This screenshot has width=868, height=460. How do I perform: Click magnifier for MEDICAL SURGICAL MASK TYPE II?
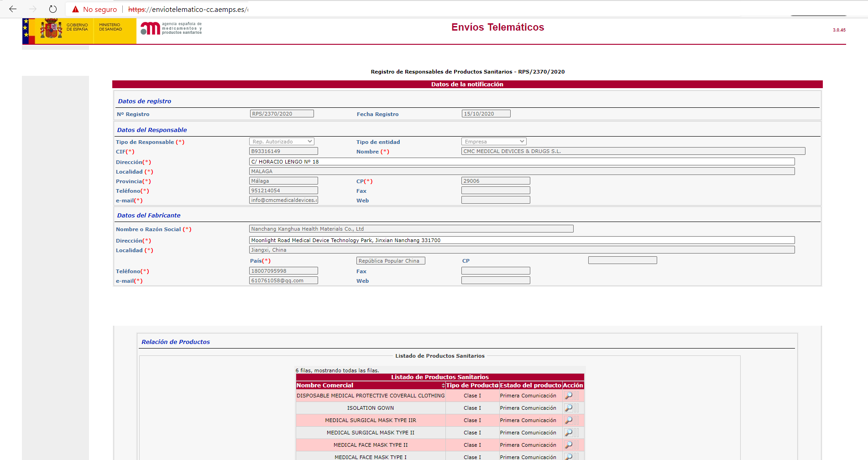pos(569,433)
